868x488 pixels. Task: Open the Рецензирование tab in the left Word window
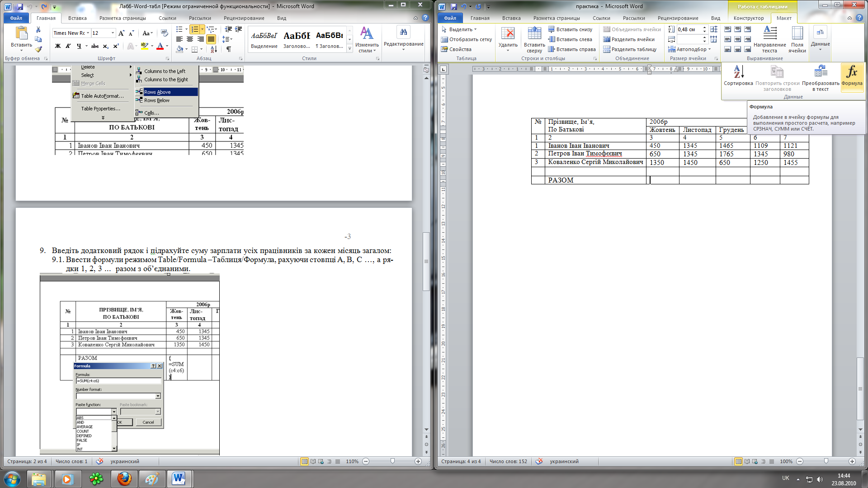pos(244,18)
